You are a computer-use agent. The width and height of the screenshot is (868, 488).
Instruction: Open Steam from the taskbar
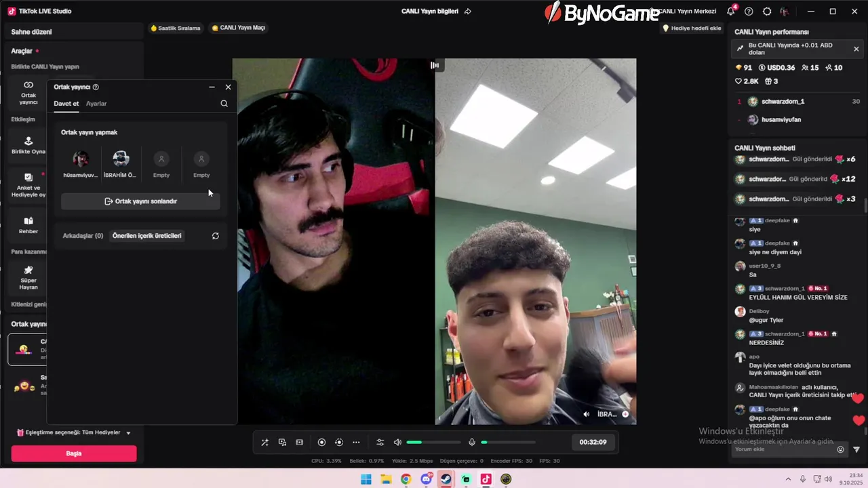pyautogui.click(x=446, y=479)
